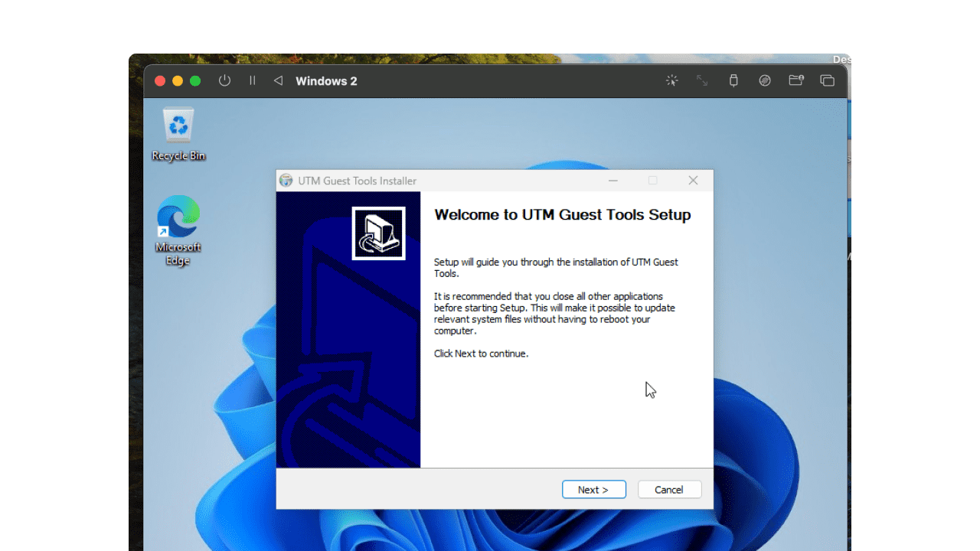Click the resize display arrows icon

point(702,80)
